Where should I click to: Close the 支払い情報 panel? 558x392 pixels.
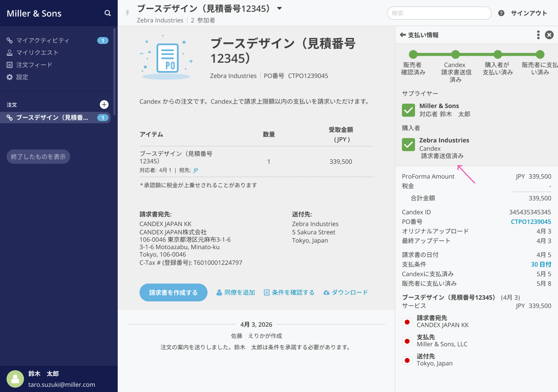[549, 35]
